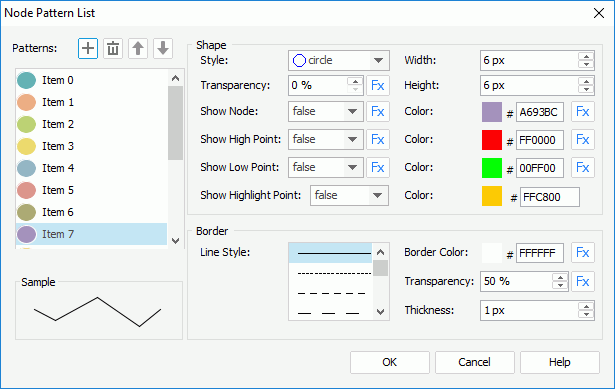Open the Show High Point dropdown
Viewport: 615px width, 389px height.
tap(326, 139)
